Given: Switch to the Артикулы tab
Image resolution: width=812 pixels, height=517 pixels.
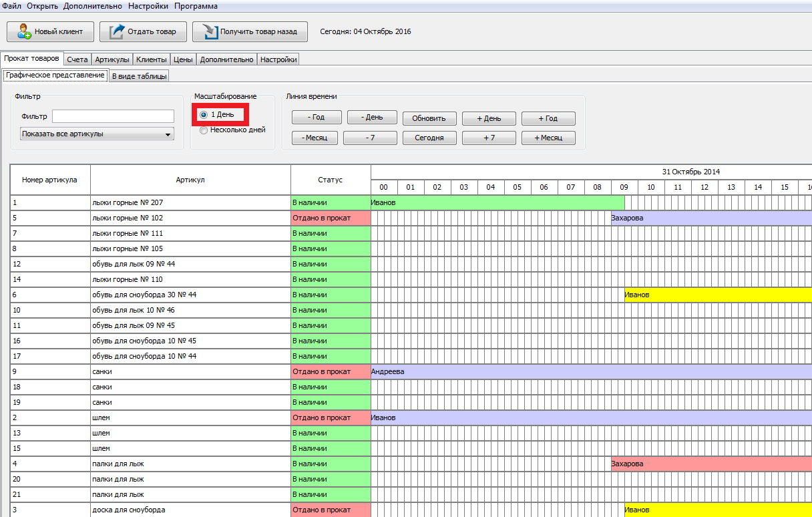Looking at the screenshot, I should (112, 59).
